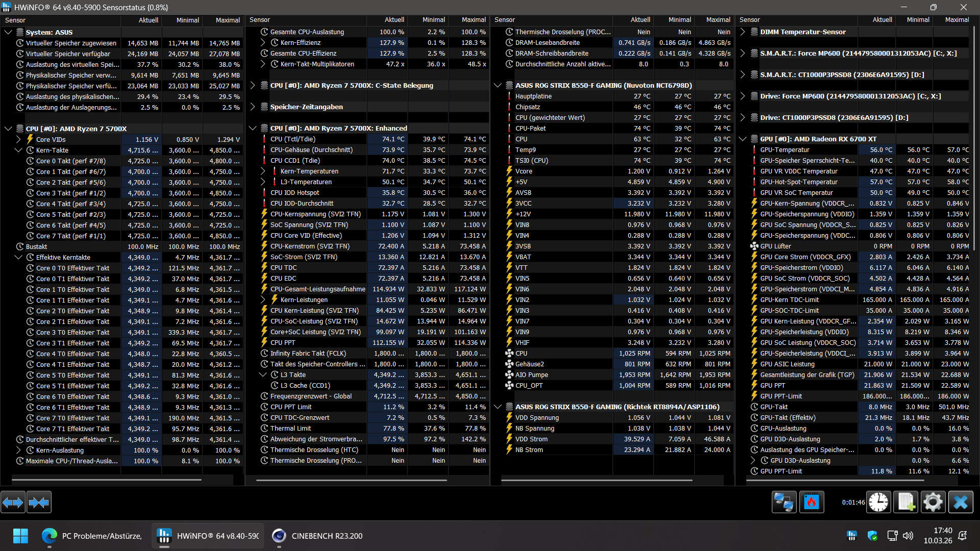980x551 pixels.
Task: Open sensor settings gear icon
Action: coord(933,503)
